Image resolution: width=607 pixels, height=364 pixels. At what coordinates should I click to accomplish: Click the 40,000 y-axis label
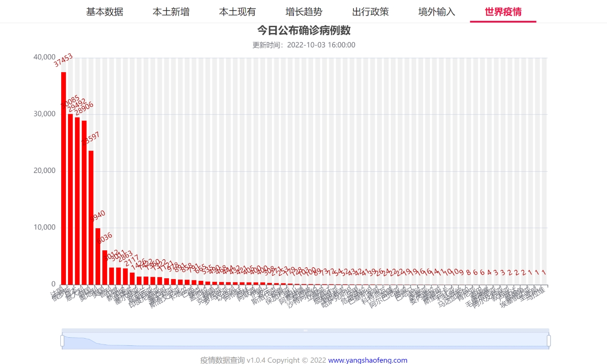[45, 57]
